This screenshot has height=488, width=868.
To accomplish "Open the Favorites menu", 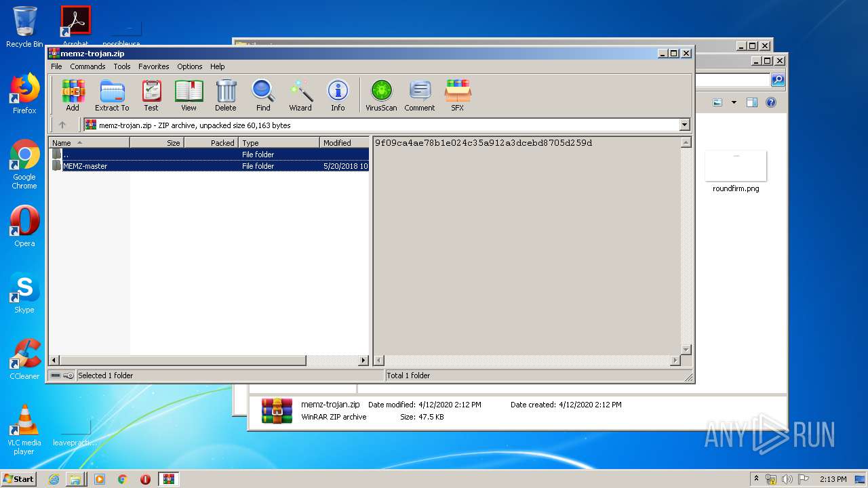I will tap(154, 66).
